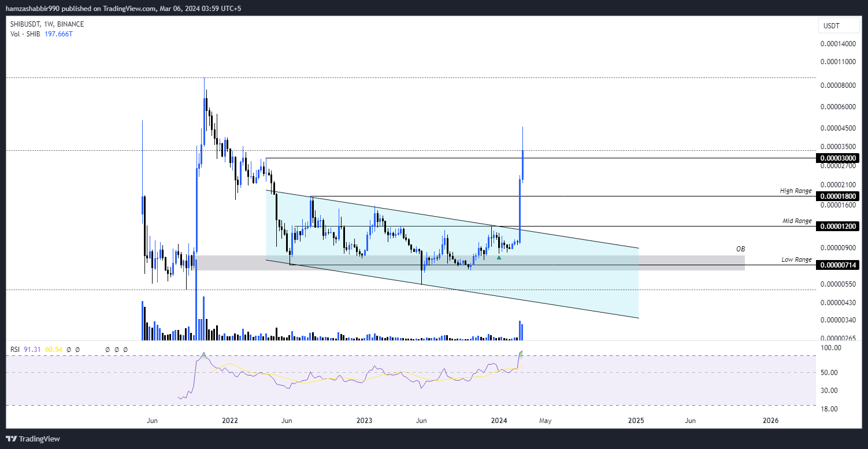Viewport: 868px width, 449px height.
Task: Click the 2024 time axis label
Action: [x=499, y=421]
